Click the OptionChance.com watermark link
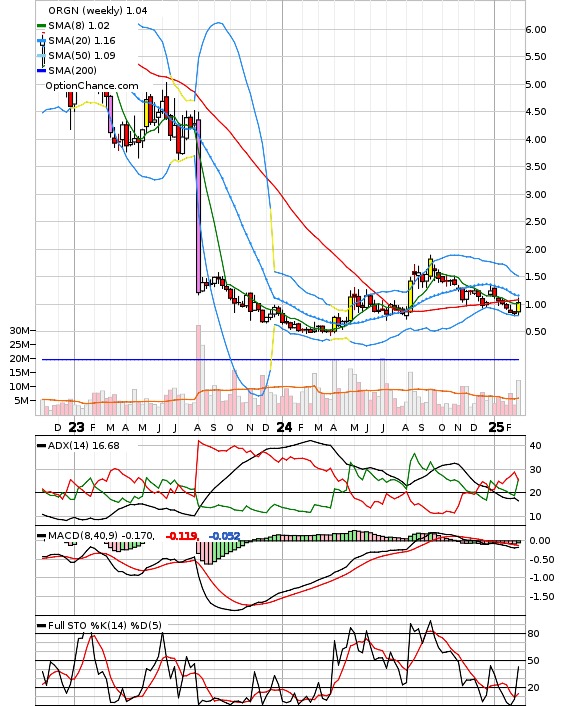The width and height of the screenshot is (566, 706). pyautogui.click(x=92, y=86)
